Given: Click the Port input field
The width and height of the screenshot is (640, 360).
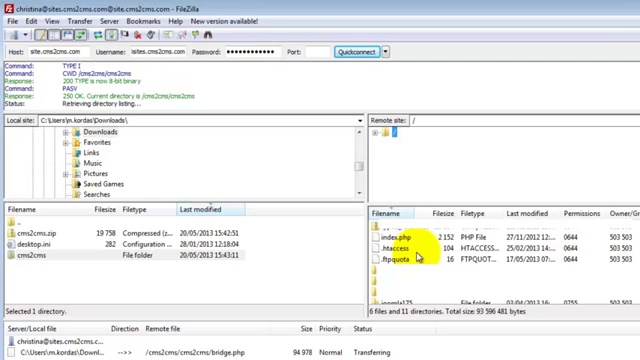Looking at the screenshot, I should click(x=317, y=52).
